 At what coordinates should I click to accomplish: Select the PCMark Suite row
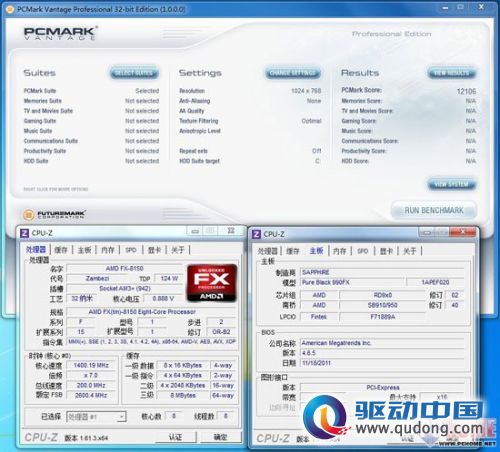91,91
